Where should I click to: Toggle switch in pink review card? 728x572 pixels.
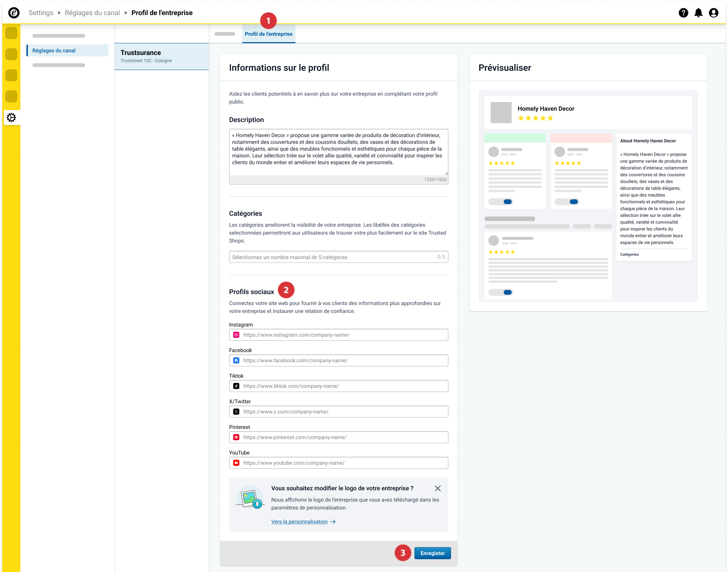[567, 202]
